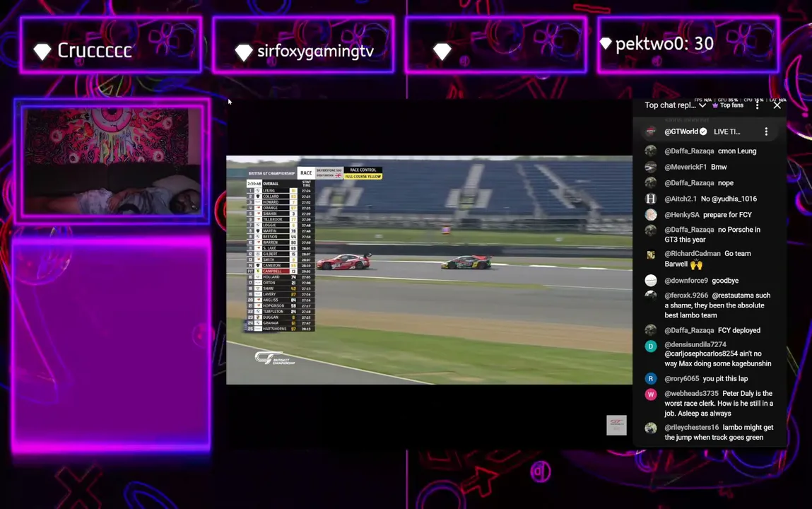The width and height of the screenshot is (812, 509).
Task: Select the @rileychesters16 username
Action: [x=691, y=427]
